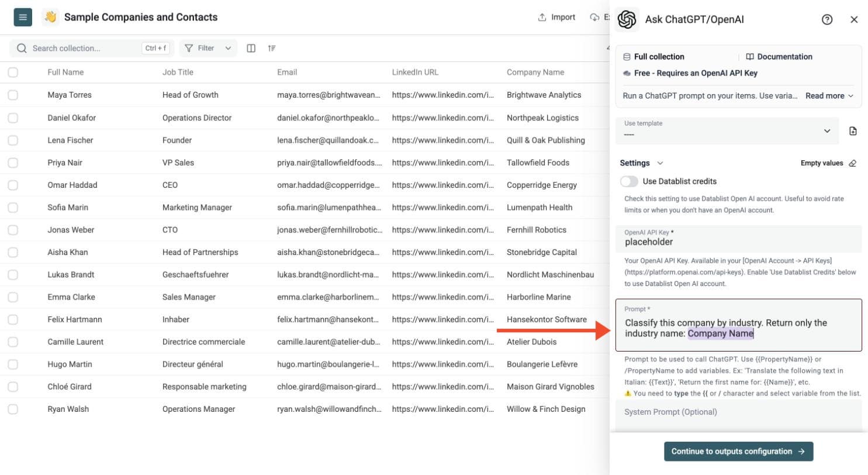The width and height of the screenshot is (868, 475).
Task: Click the waving hand collection emoji icon
Action: (50, 17)
